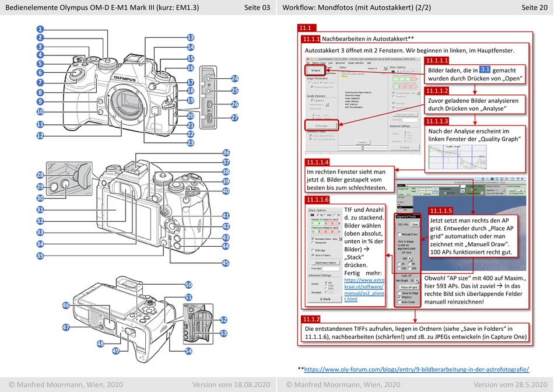Click Stack(name) Options in the 11.1.1.6 panel
This screenshot has height=392, width=554.
point(326,262)
